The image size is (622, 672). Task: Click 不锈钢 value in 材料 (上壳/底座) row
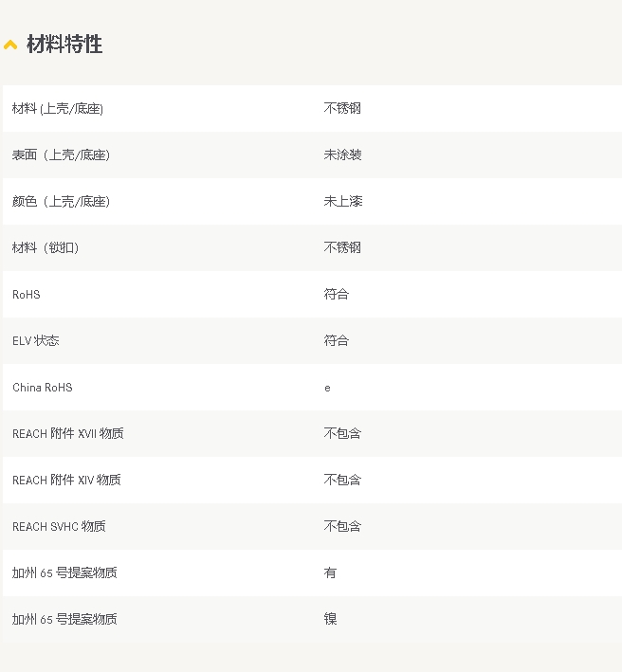click(342, 109)
